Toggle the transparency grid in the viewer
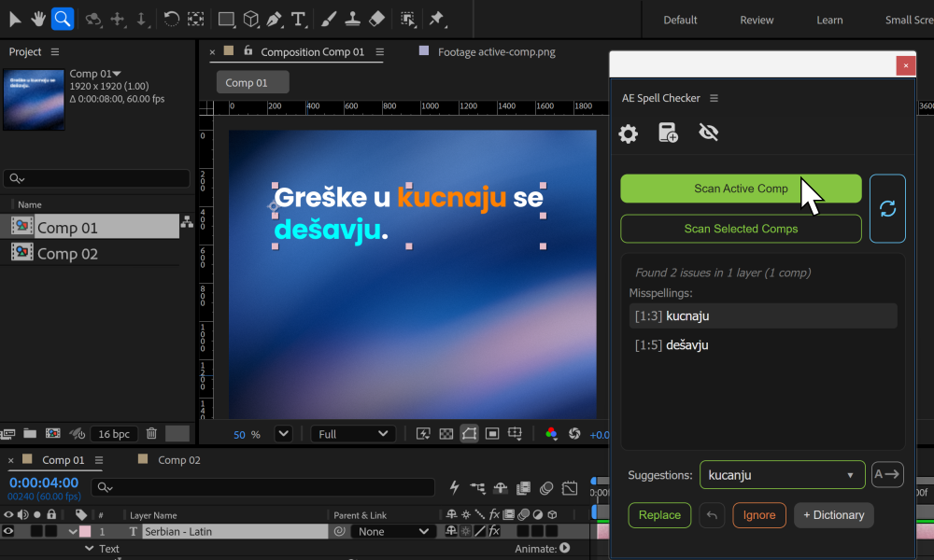Screen dimensions: 934x560 click(446, 434)
